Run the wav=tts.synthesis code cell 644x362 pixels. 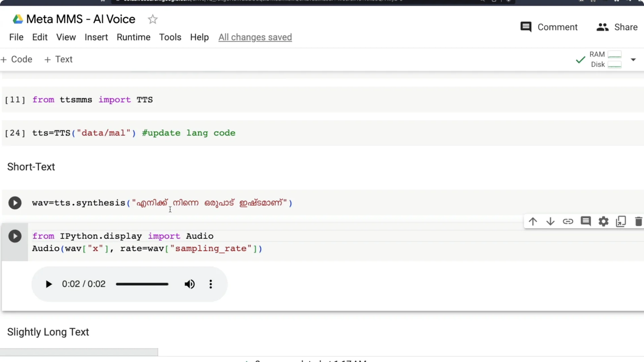[15, 203]
